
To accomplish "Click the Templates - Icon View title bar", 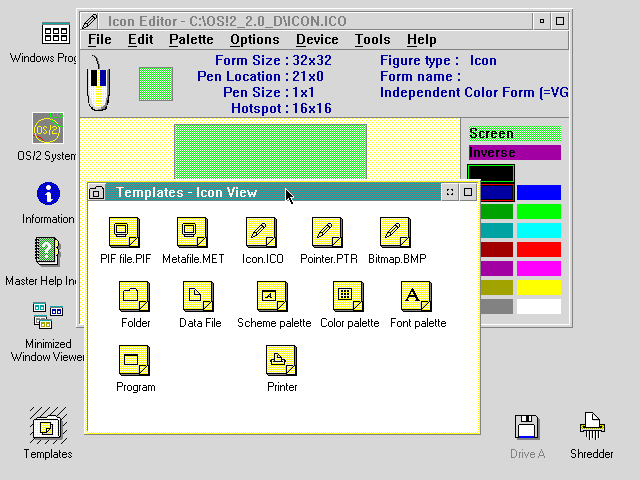I will click(x=273, y=192).
